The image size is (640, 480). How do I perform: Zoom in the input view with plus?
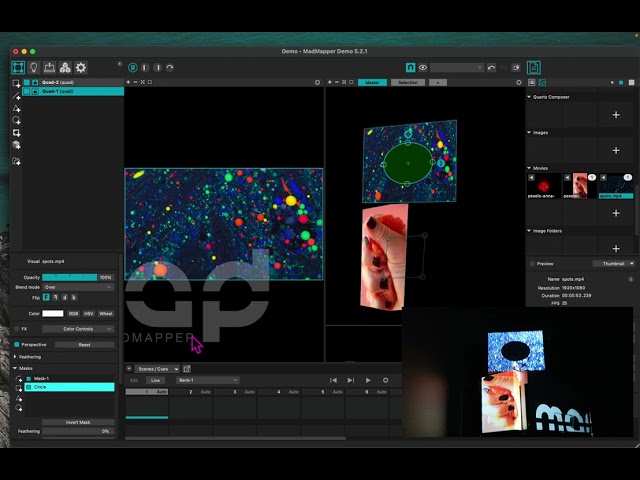coord(128,82)
